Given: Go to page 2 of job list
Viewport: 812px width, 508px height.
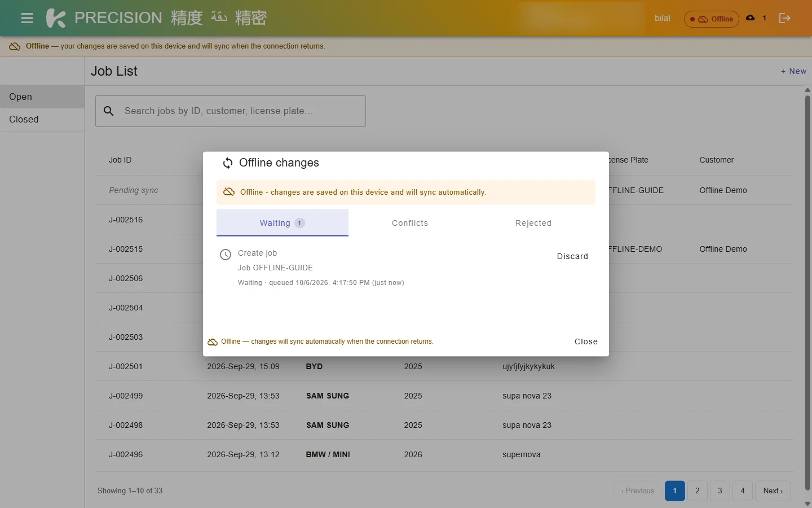Looking at the screenshot, I should (698, 491).
